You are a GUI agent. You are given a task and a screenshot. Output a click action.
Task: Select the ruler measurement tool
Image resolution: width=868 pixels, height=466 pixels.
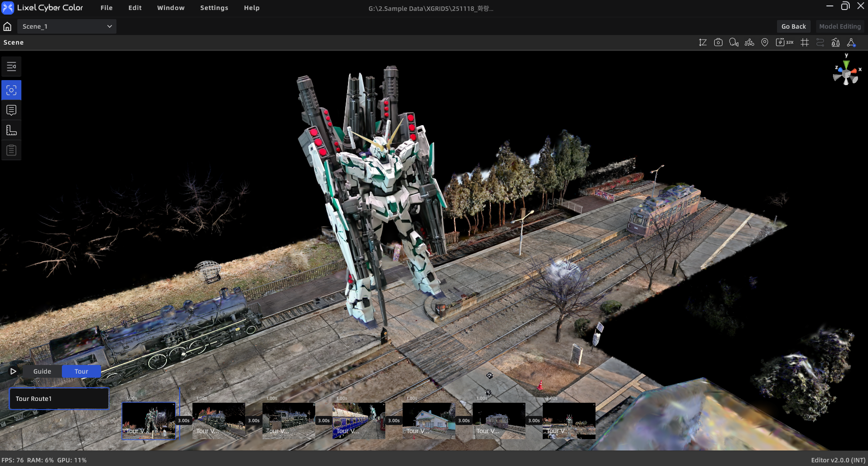pyautogui.click(x=11, y=130)
